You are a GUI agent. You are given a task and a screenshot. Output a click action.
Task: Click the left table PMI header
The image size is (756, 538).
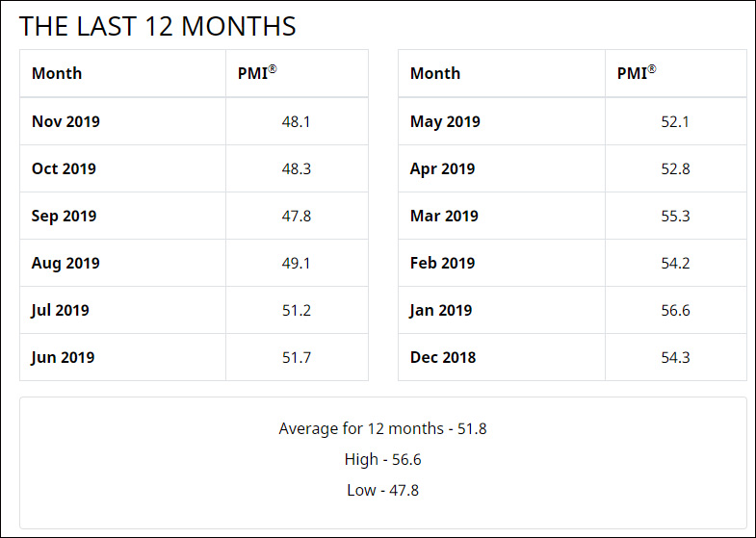[257, 73]
